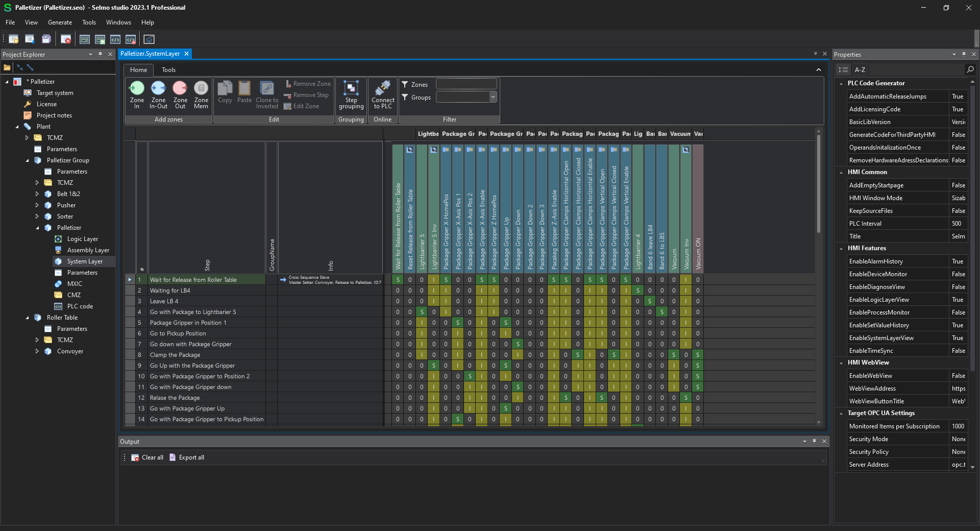Click the open/import project toolbar icon
Screen dimensions: 980x531
click(30, 39)
